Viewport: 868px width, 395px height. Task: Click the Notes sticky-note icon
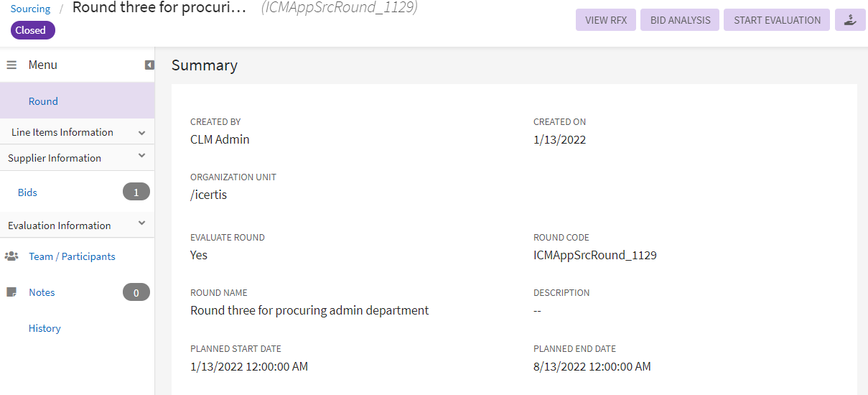tap(11, 292)
